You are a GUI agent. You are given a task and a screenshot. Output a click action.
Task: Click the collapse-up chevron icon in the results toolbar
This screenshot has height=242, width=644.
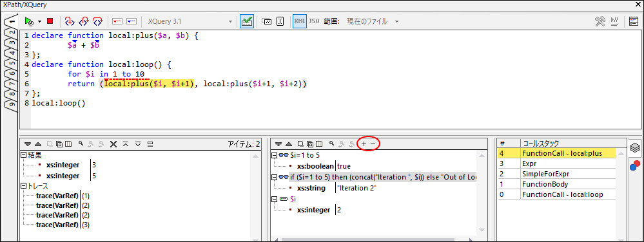[126, 144]
